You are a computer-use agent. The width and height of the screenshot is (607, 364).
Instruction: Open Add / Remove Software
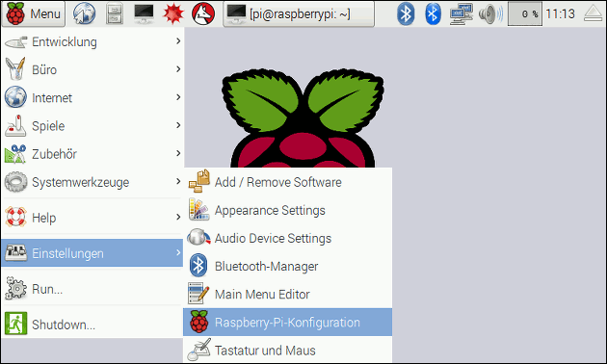(288, 182)
